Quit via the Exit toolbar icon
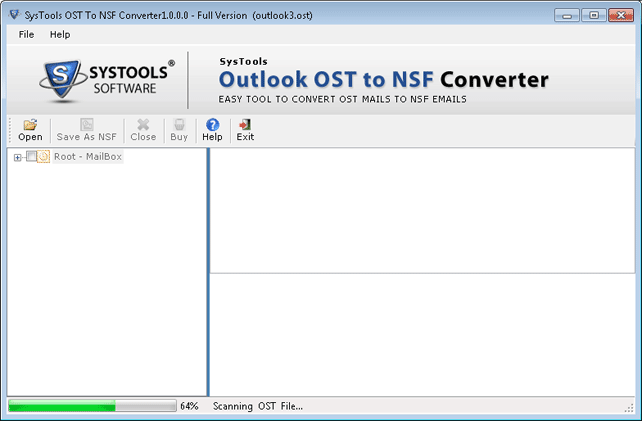The width and height of the screenshot is (642, 421). [245, 130]
